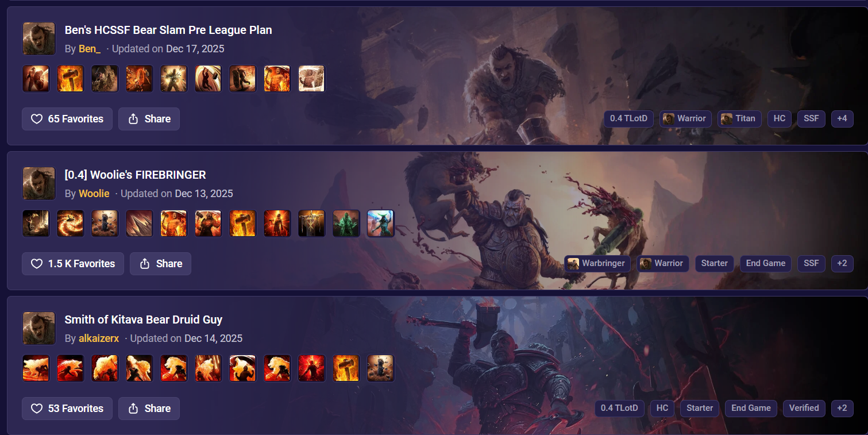This screenshot has height=435, width=868.
Task: Click first skill icon in Woolie's FIREBRINGER row
Action: click(36, 224)
